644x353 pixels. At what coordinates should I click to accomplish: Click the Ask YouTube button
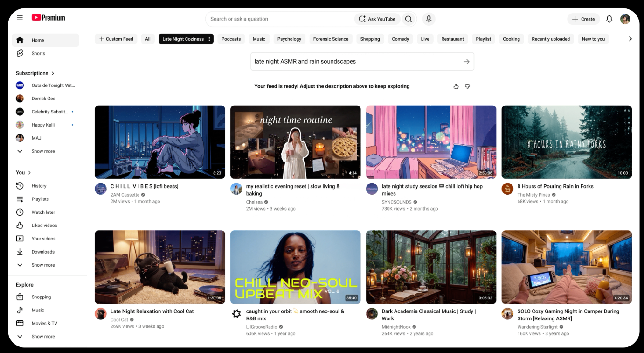pos(377,19)
